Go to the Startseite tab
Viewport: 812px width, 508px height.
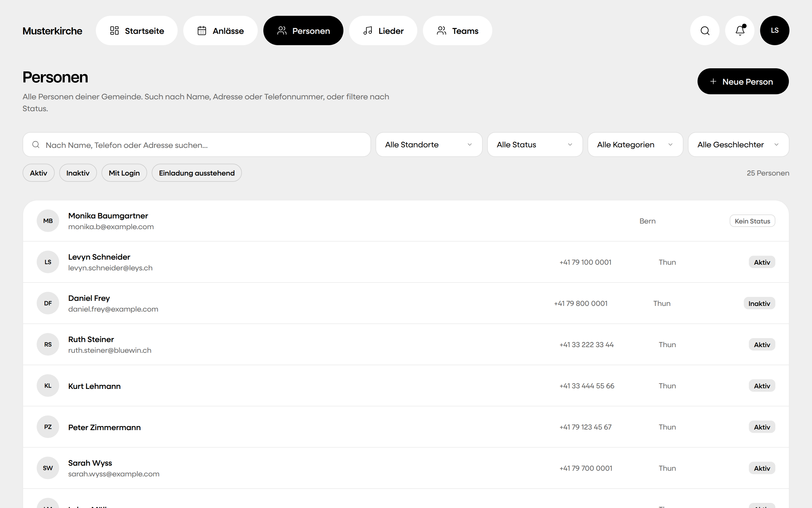pyautogui.click(x=136, y=30)
